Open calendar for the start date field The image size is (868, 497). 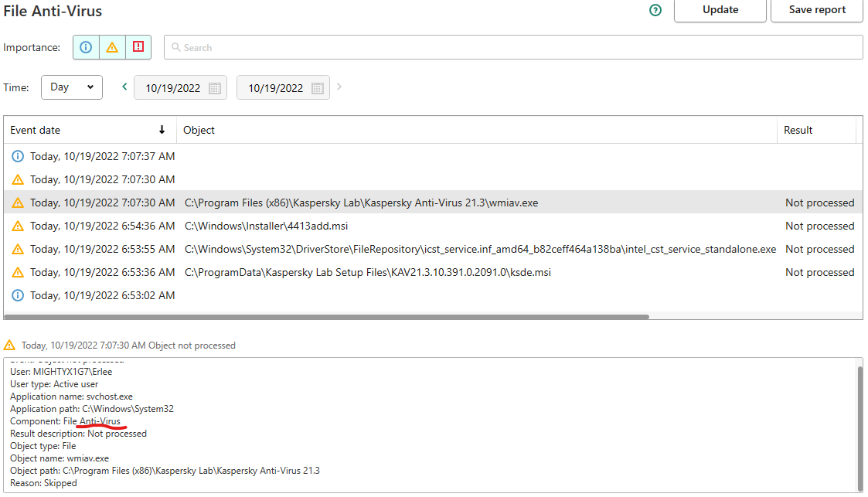tap(215, 88)
